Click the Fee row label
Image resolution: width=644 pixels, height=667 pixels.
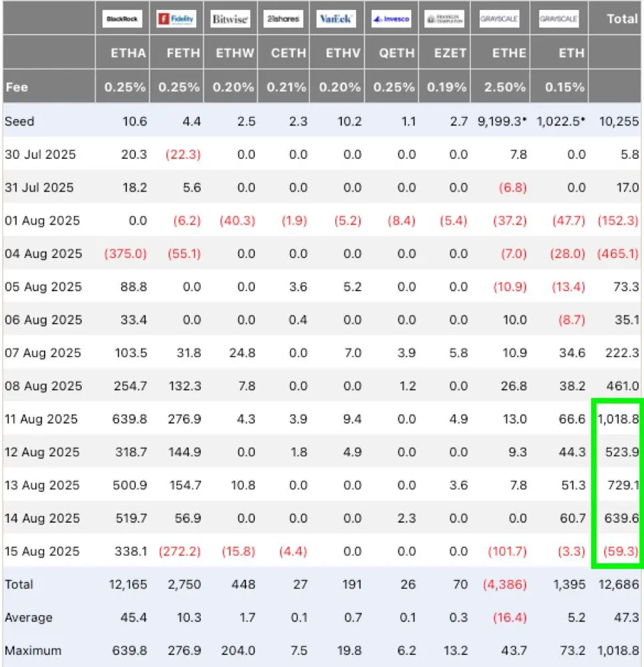17,86
